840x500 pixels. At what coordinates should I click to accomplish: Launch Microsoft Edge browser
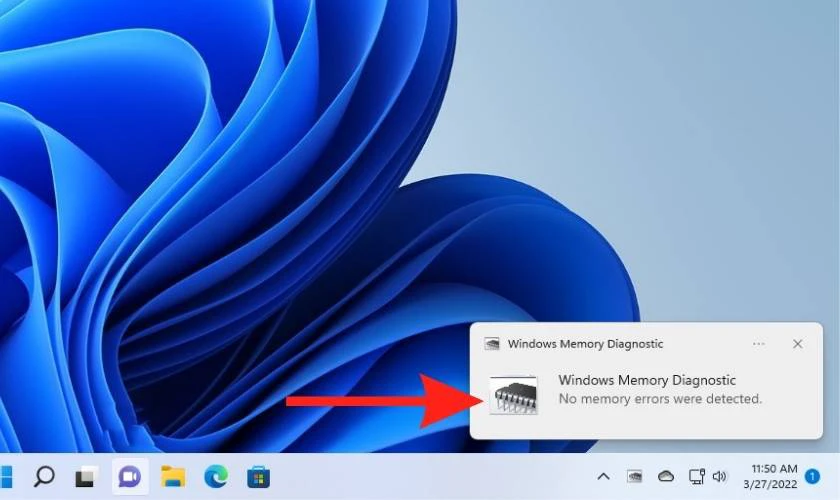tap(216, 476)
